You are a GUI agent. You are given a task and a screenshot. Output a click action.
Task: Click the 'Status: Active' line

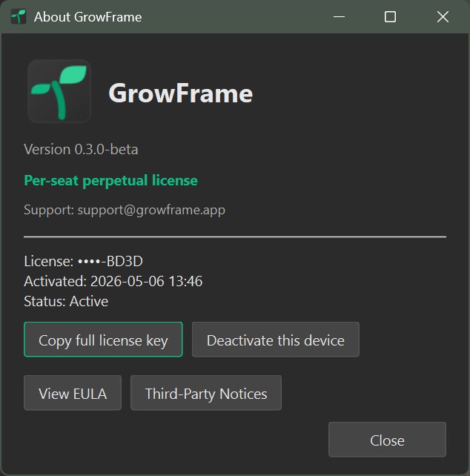[66, 302]
